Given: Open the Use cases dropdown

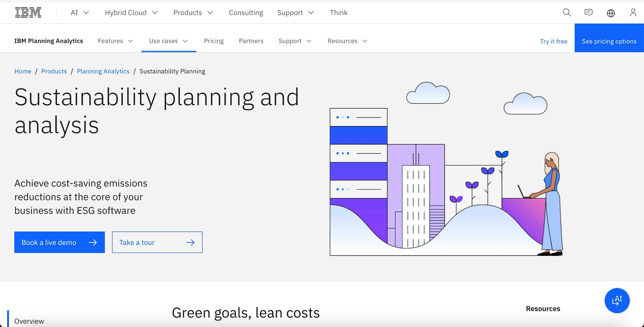Looking at the screenshot, I should click(168, 41).
